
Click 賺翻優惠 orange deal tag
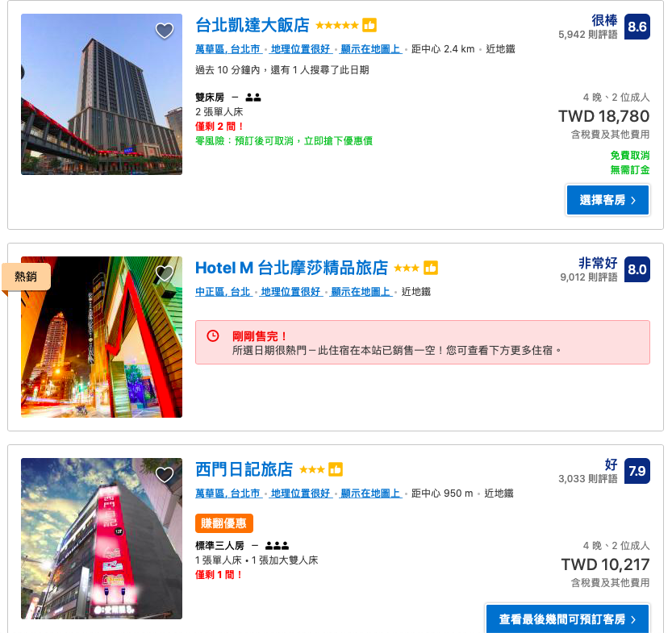click(x=224, y=523)
